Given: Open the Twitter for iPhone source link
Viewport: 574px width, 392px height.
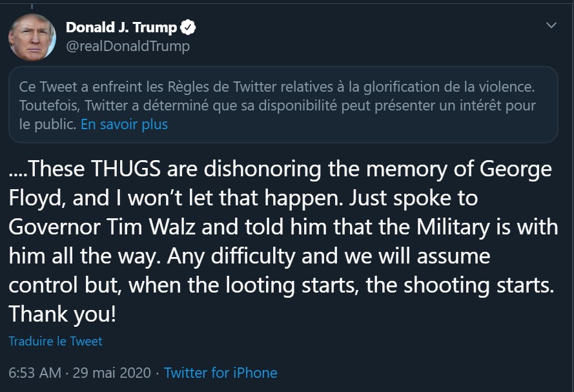Looking at the screenshot, I should 220,373.
